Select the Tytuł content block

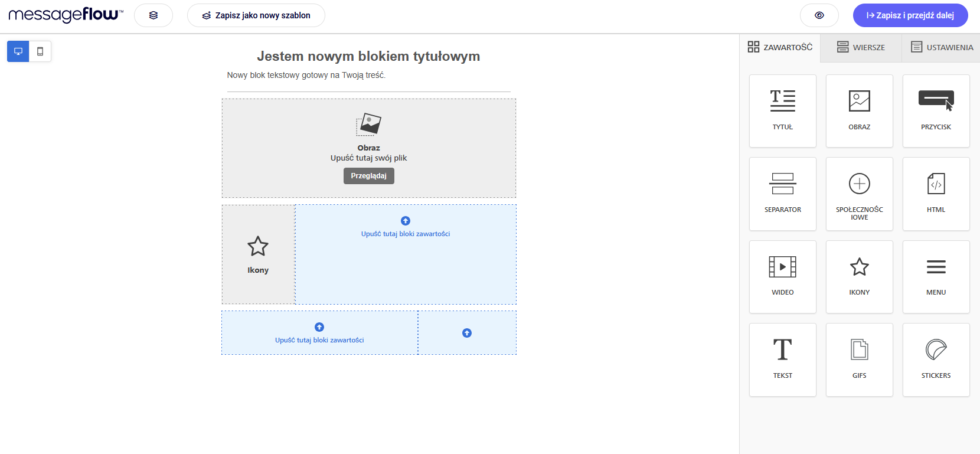pyautogui.click(x=782, y=110)
